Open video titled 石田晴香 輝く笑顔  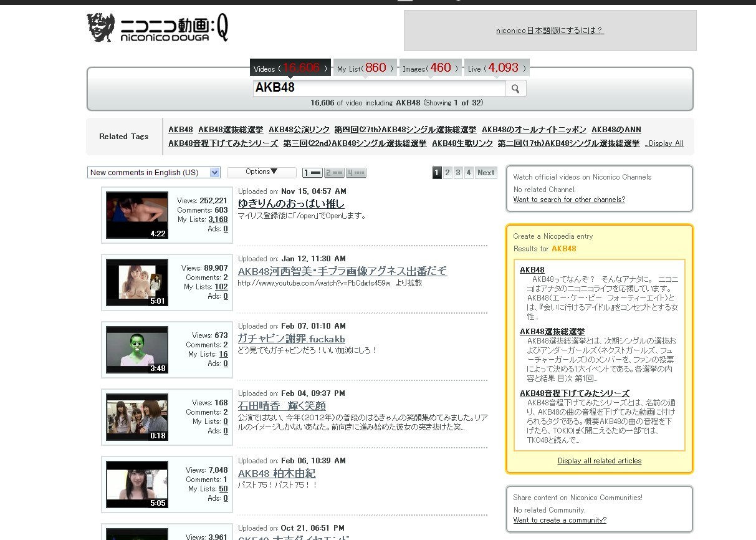pos(282,406)
